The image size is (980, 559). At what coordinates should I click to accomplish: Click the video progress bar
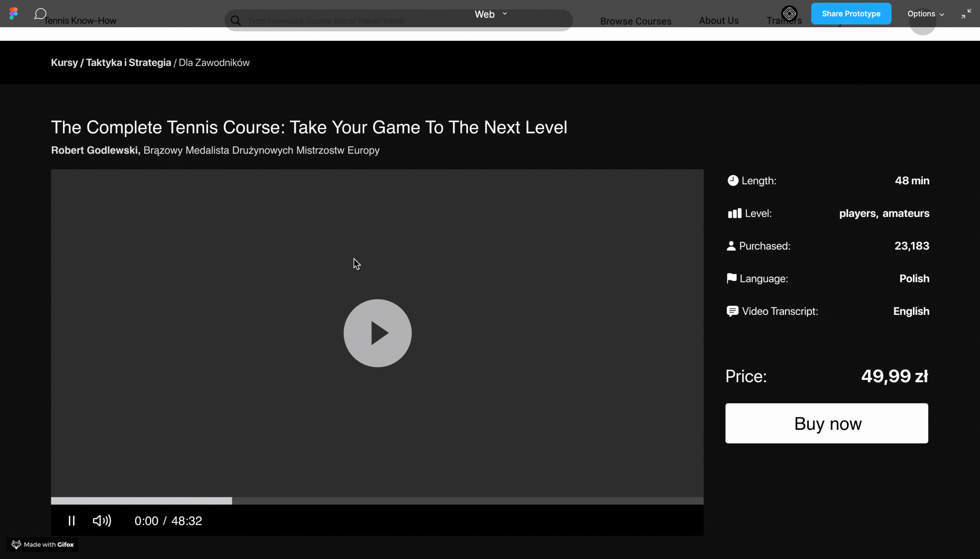pyautogui.click(x=377, y=500)
